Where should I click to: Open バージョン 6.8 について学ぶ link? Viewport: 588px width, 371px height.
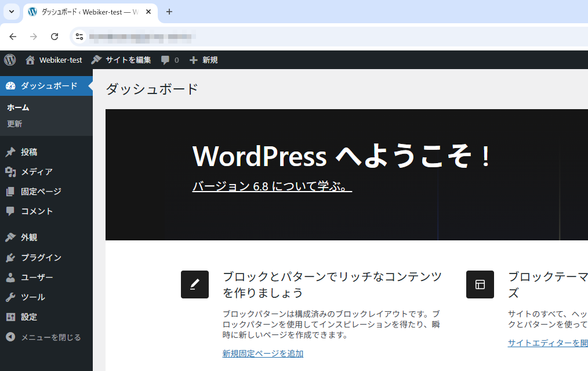pyautogui.click(x=272, y=186)
